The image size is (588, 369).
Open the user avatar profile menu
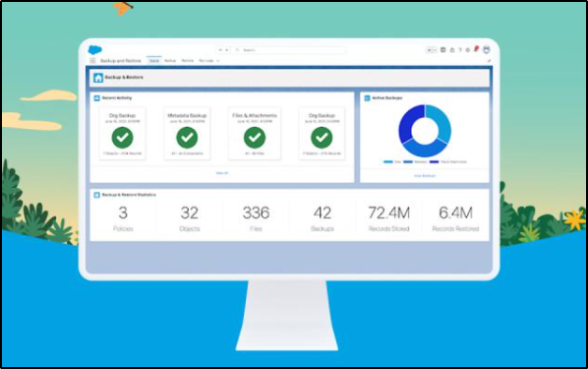click(487, 49)
